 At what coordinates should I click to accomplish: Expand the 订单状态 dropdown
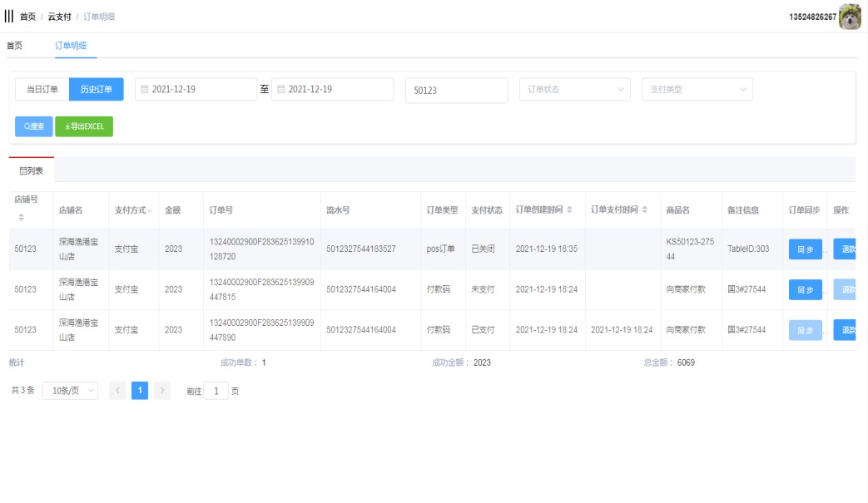point(574,90)
